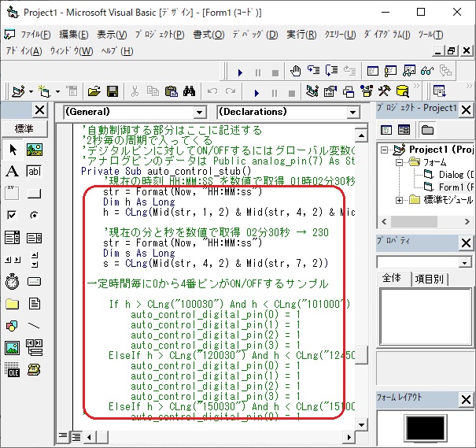The height and width of the screenshot is (448, 476).
Task: Click the code window scroll-up arrow
Action: click(361, 135)
